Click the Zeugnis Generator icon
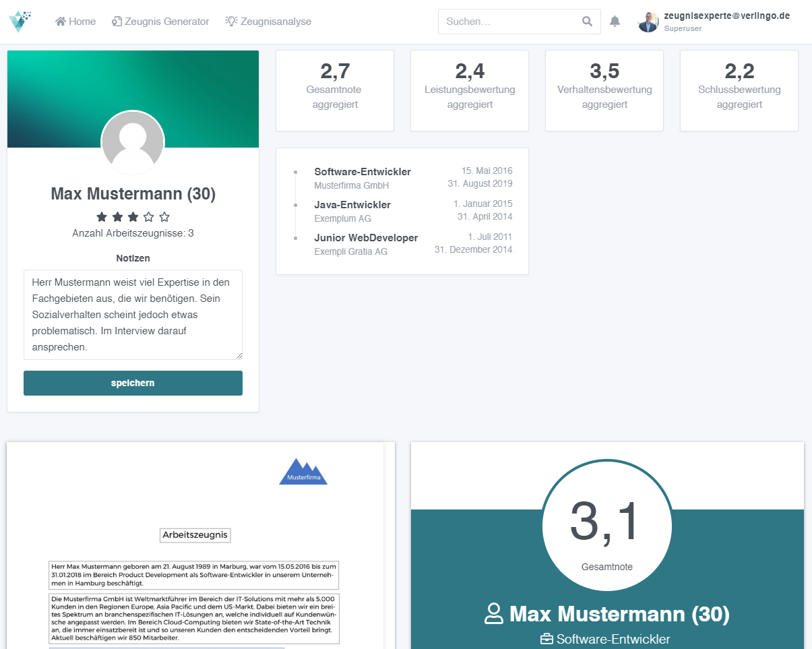 (117, 22)
